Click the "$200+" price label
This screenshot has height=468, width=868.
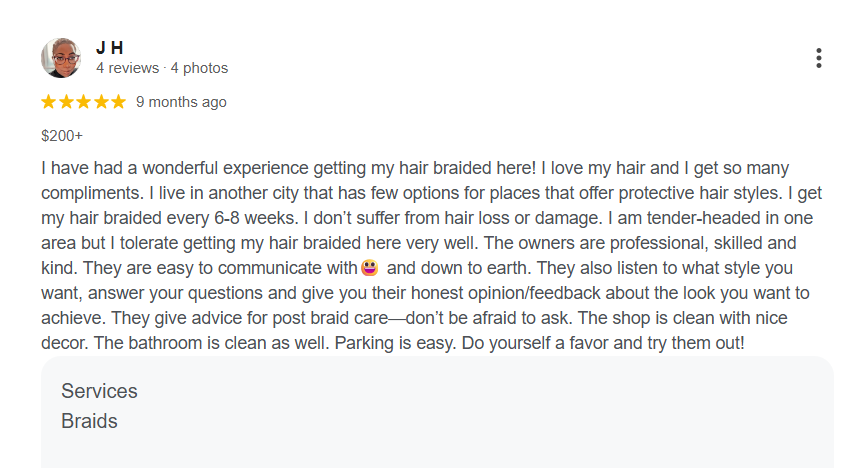(x=62, y=135)
